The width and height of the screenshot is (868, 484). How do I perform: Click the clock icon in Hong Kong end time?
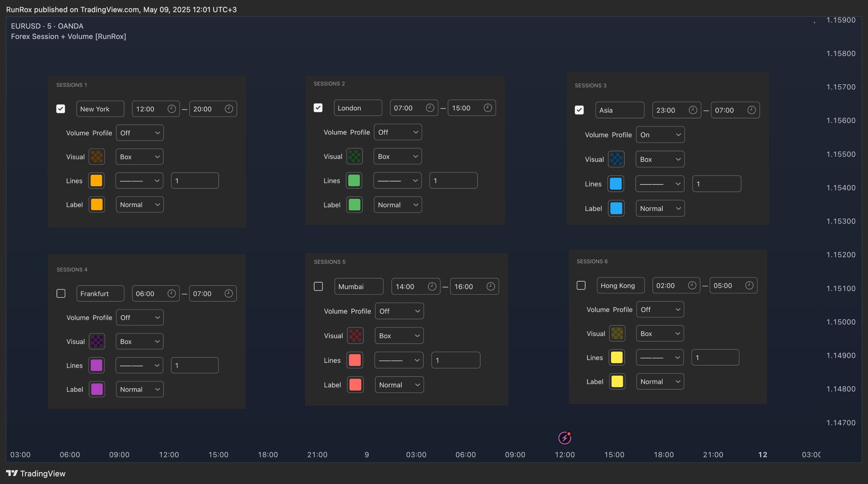[749, 285]
